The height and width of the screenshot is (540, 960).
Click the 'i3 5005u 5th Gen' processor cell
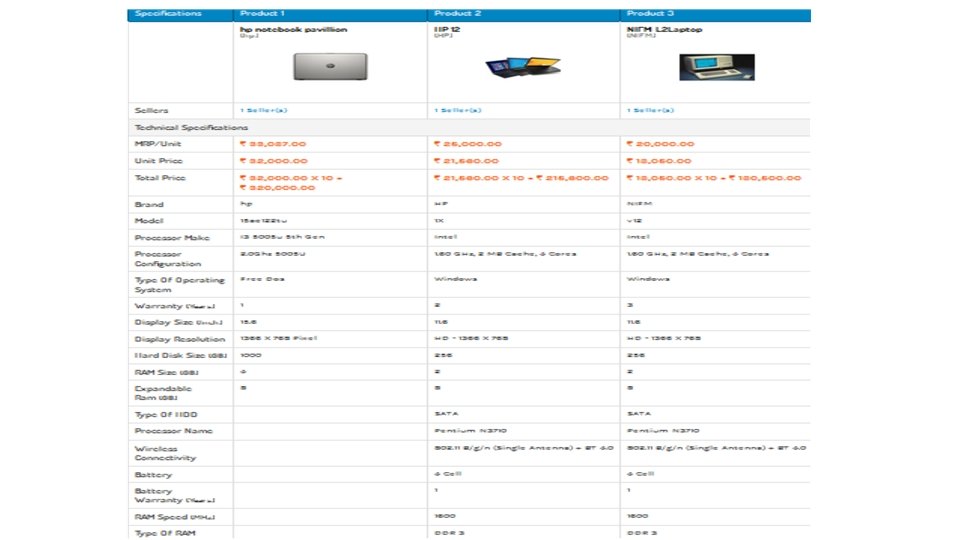pyautogui.click(x=282, y=237)
